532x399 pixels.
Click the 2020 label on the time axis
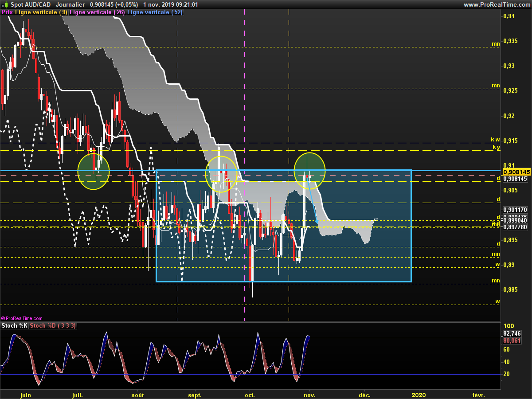pos(419,395)
